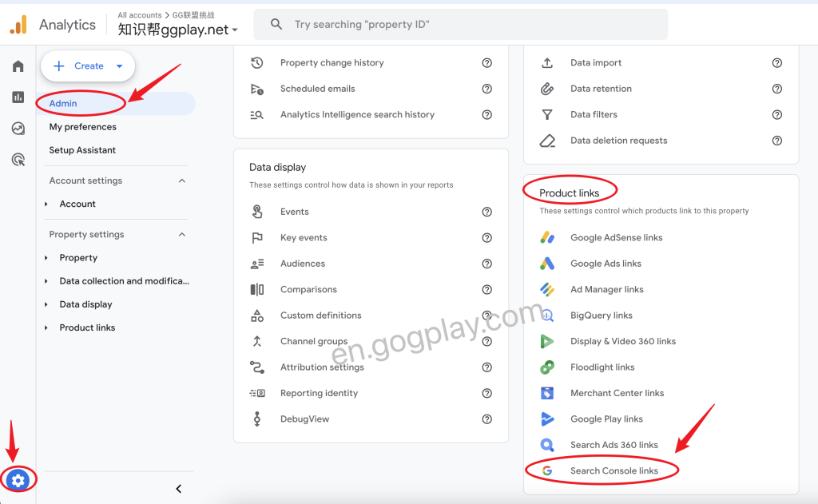Click help icon next to Reporting identity
This screenshot has width=818, height=504.
pos(486,394)
